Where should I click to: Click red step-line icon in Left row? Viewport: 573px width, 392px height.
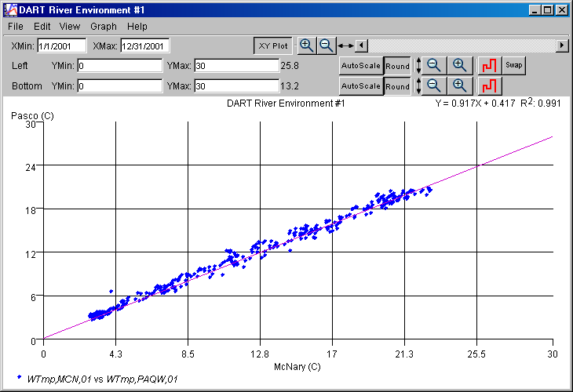pos(489,65)
